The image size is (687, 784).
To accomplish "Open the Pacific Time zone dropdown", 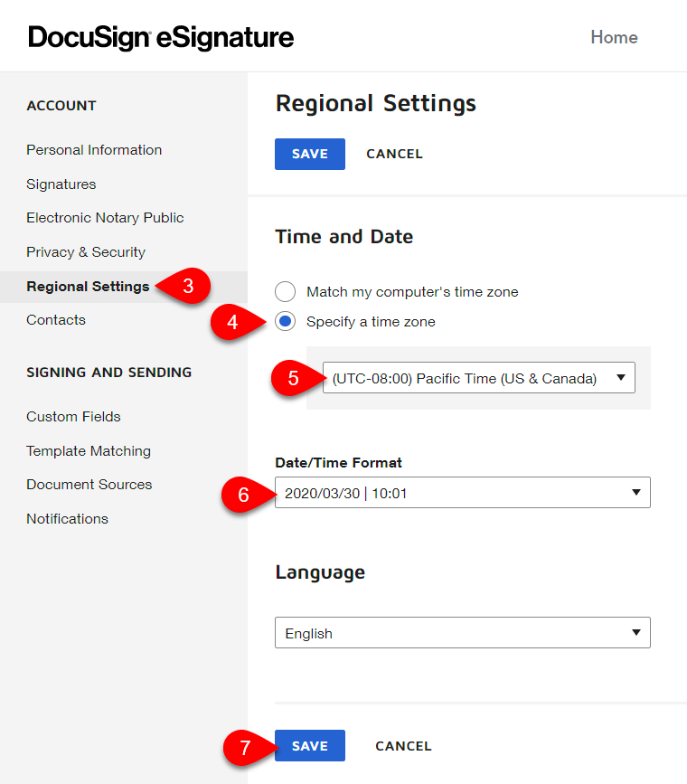I will pos(478,377).
